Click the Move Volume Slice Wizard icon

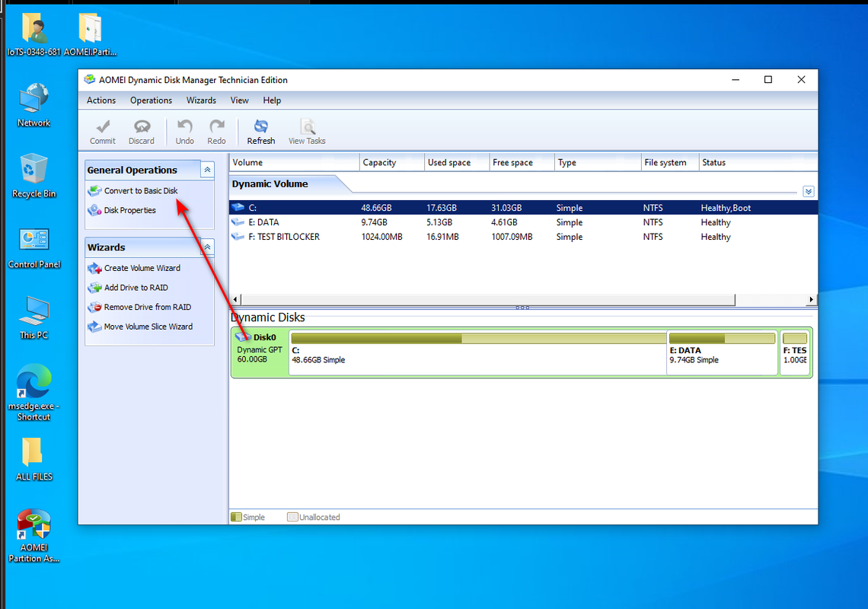(94, 327)
